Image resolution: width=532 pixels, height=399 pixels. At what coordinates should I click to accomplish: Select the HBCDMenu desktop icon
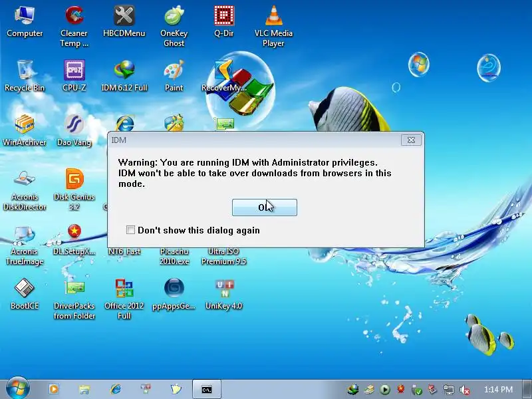click(x=124, y=22)
